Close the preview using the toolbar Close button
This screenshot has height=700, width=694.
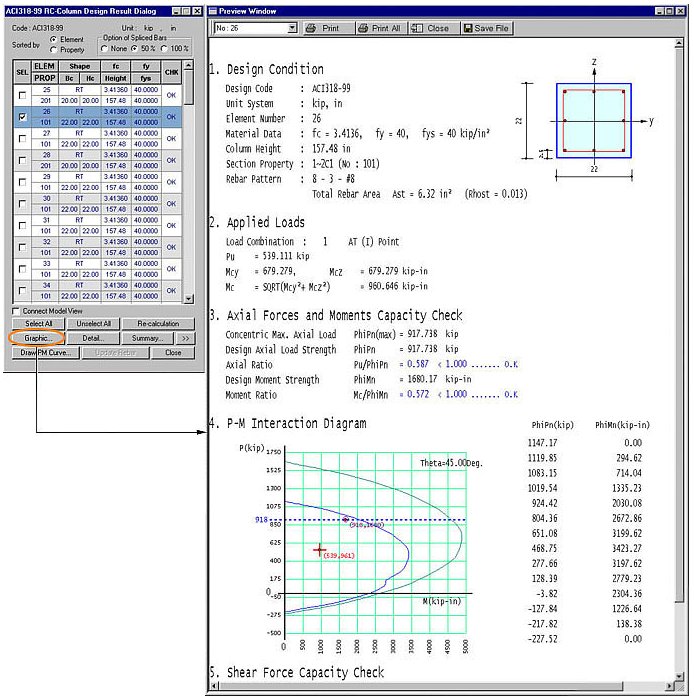(431, 29)
